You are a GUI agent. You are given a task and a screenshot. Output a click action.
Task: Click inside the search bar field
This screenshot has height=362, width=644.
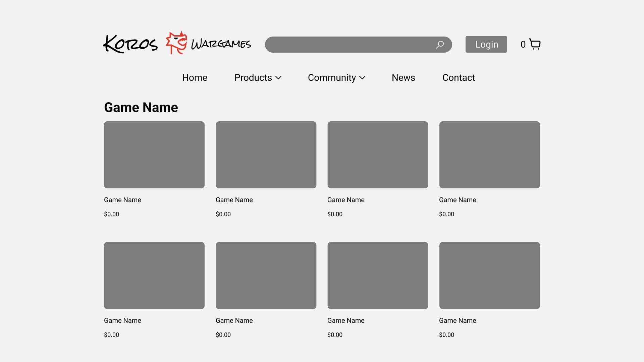tap(358, 45)
